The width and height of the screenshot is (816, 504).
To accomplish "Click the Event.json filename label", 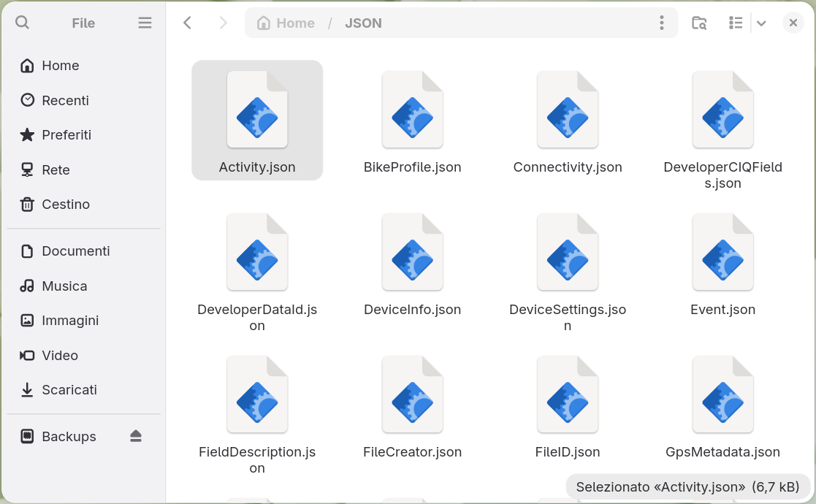I will [722, 310].
